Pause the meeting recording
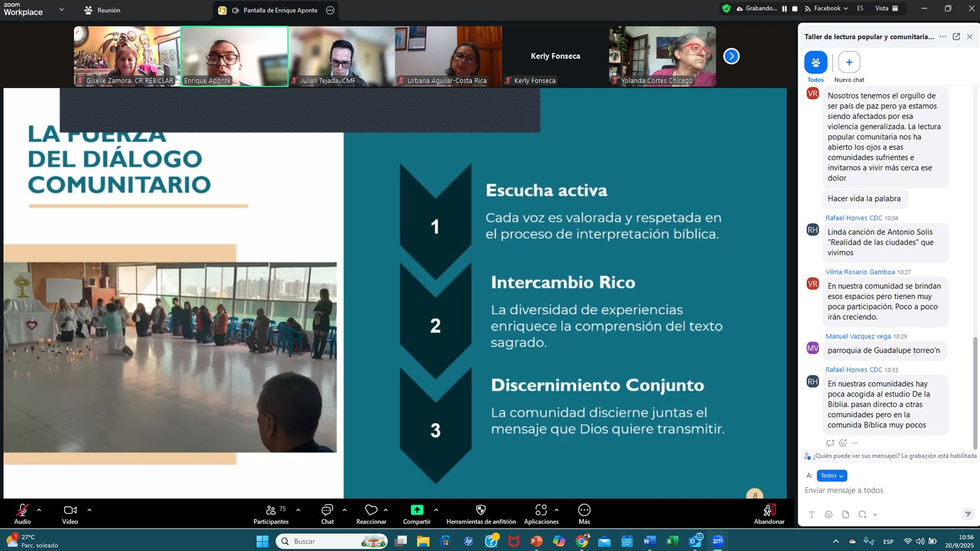Image resolution: width=980 pixels, height=551 pixels. click(785, 9)
